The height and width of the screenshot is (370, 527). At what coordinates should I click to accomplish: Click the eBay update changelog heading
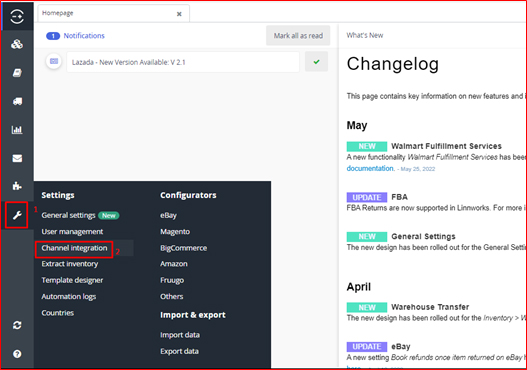[401, 346]
